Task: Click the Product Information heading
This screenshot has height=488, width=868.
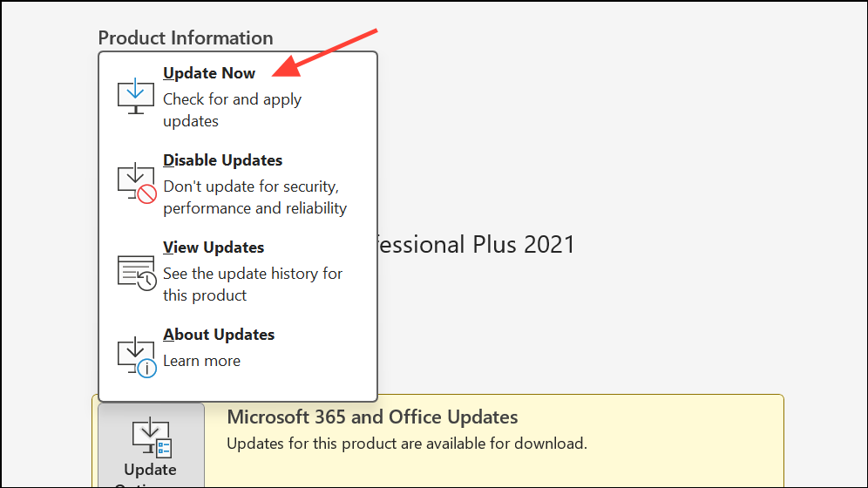Action: click(x=186, y=37)
